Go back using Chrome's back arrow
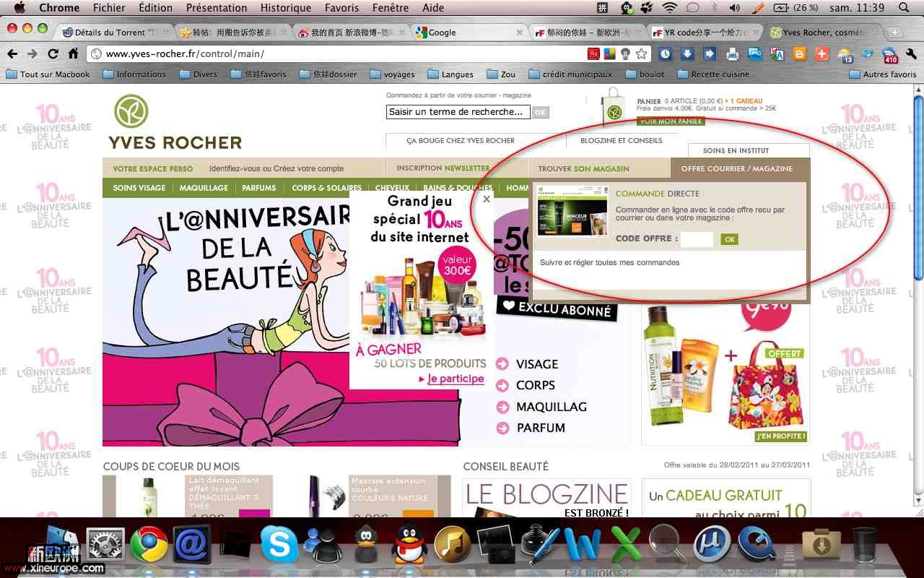 [12, 54]
